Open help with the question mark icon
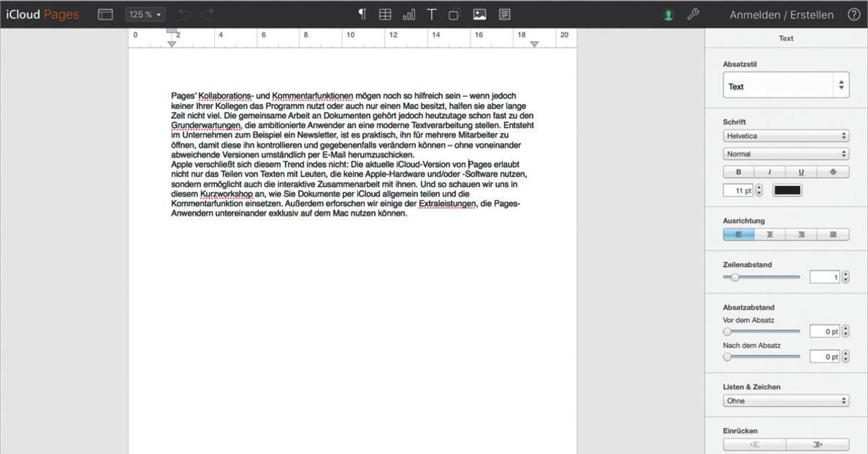 tap(854, 14)
